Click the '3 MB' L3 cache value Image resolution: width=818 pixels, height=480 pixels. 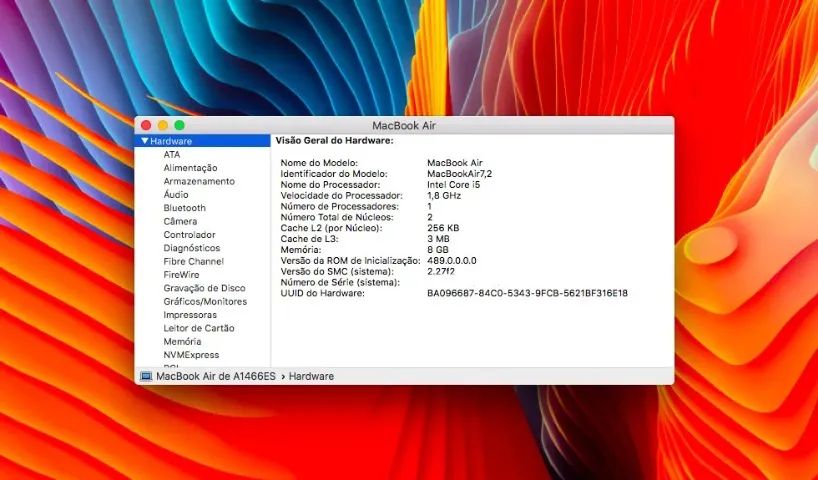click(438, 239)
